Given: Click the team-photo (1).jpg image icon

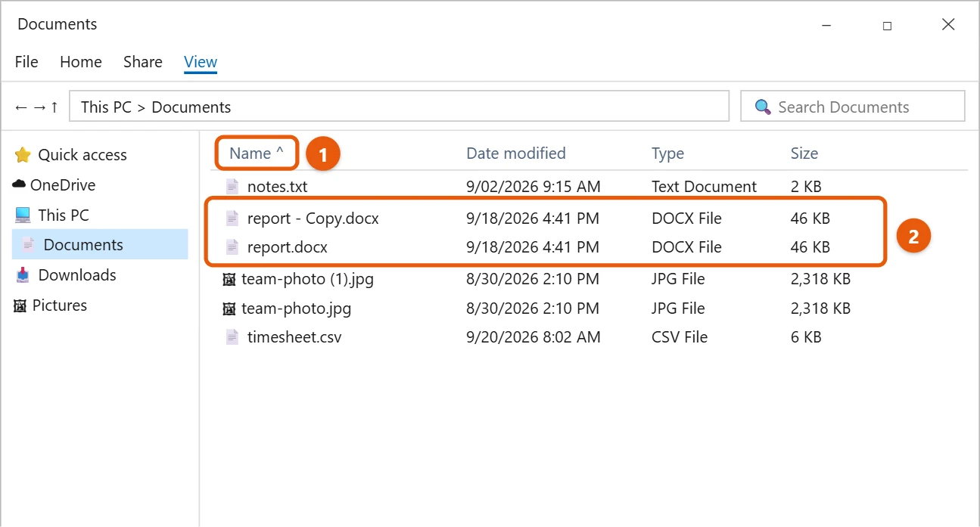Looking at the screenshot, I should [x=229, y=280].
